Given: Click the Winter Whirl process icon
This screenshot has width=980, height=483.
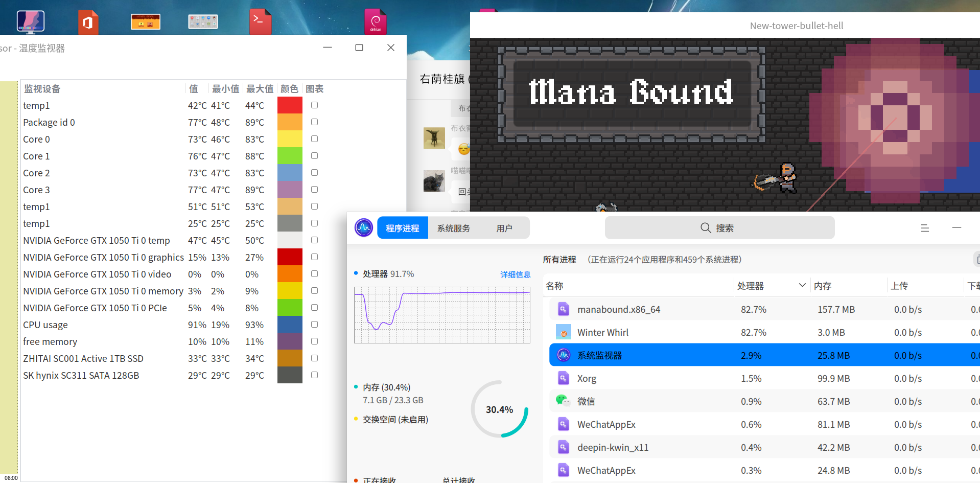Looking at the screenshot, I should 563,332.
